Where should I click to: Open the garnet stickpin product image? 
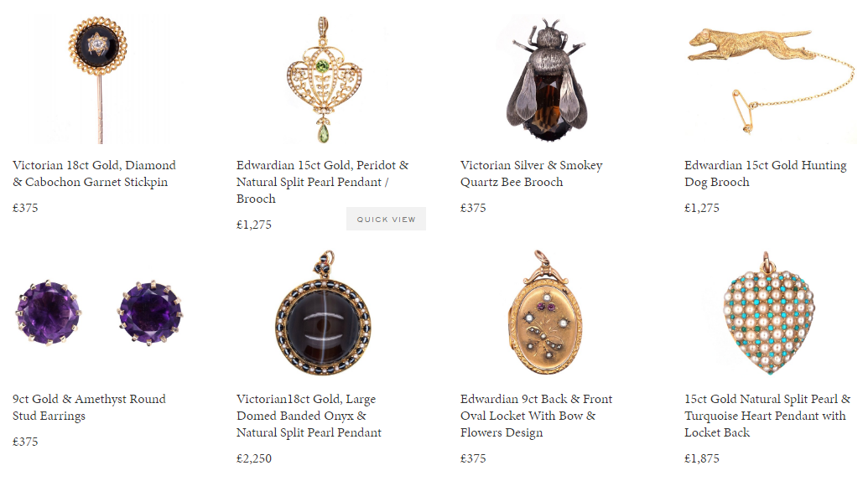click(98, 80)
